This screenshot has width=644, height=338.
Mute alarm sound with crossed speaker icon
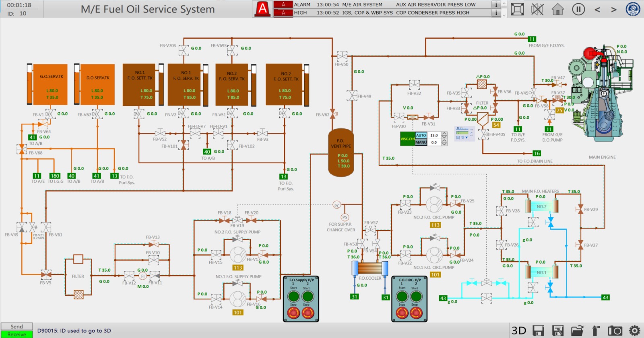coord(537,9)
